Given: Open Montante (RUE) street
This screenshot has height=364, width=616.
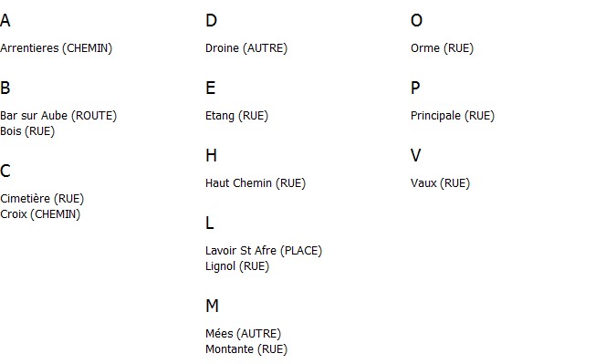Looking at the screenshot, I should pyautogui.click(x=246, y=349).
